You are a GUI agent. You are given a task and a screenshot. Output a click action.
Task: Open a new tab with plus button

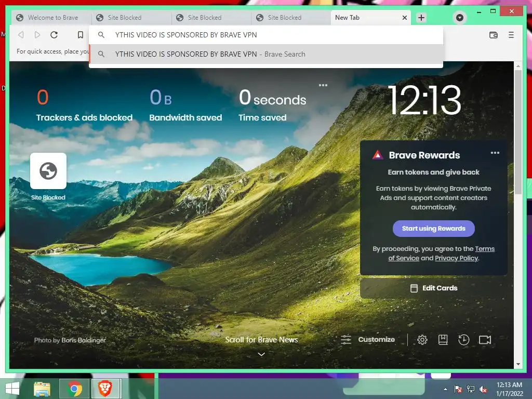421,18
